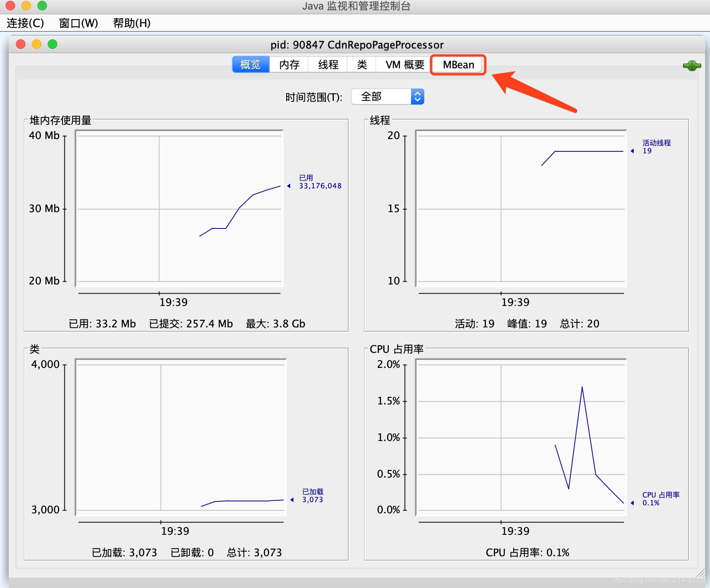Click the 活动: 19 summary text
This screenshot has width=710, height=588.
tap(475, 324)
